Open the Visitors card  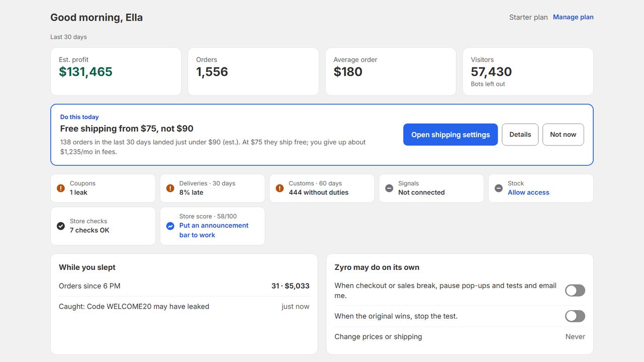[528, 71]
